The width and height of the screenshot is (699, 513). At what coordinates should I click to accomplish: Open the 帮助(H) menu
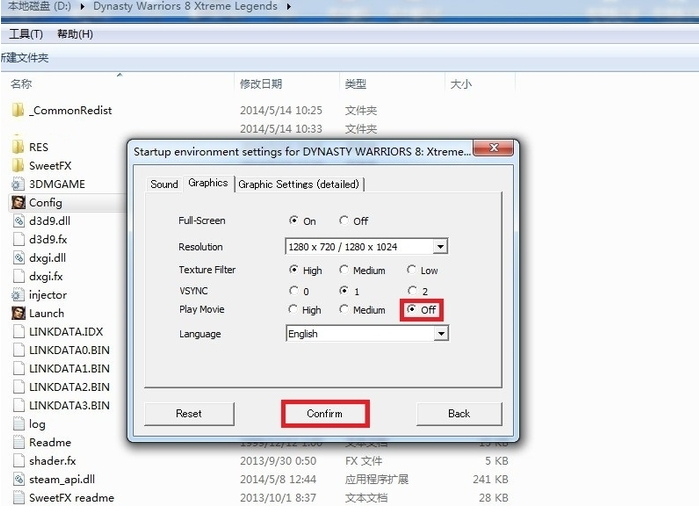[x=75, y=34]
